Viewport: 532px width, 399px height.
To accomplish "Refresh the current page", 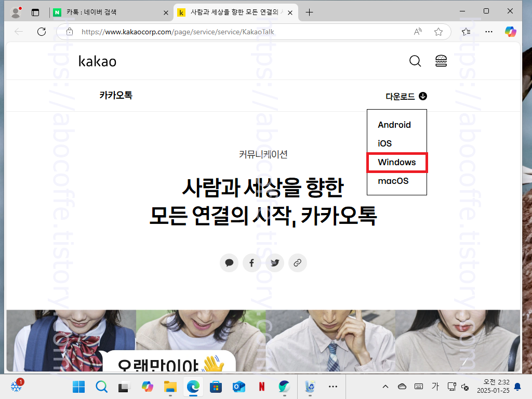I will pyautogui.click(x=42, y=32).
